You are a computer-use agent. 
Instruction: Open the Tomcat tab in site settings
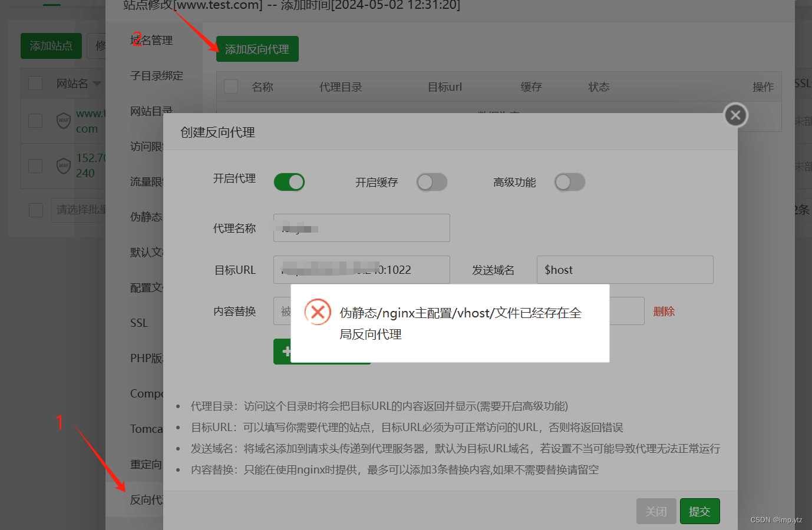coord(146,429)
